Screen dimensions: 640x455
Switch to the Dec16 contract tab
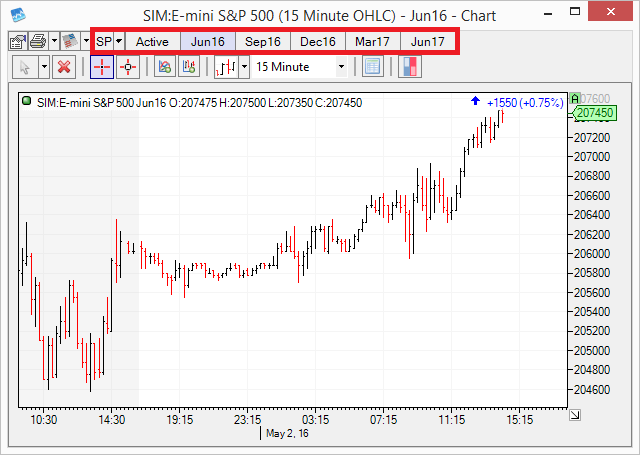[x=318, y=42]
